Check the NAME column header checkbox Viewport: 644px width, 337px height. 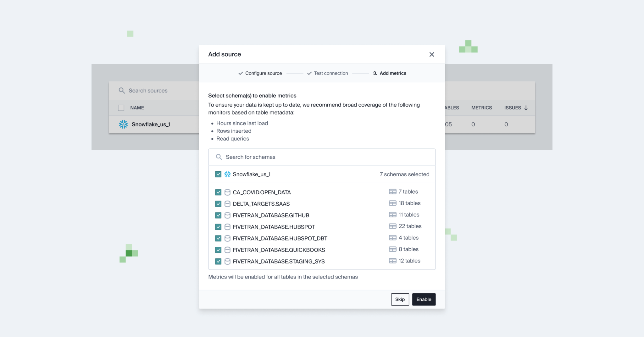coord(121,108)
